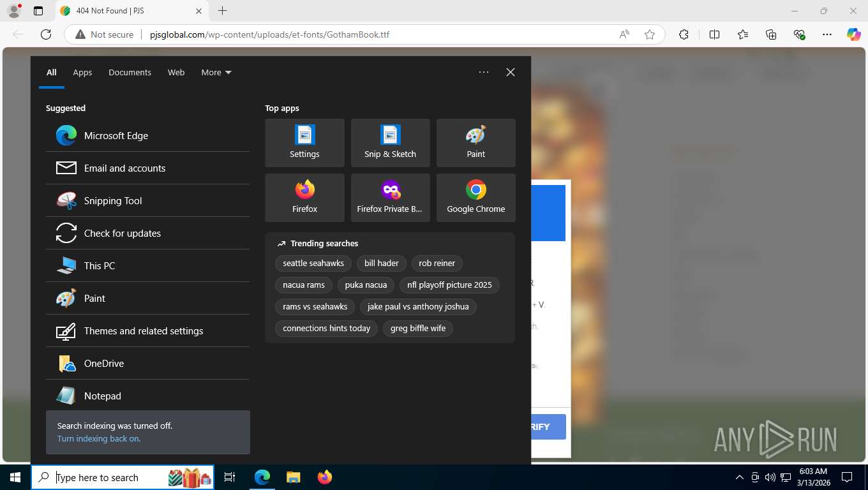Open the taskbar clock and calendar
868x490 pixels.
[x=813, y=477]
